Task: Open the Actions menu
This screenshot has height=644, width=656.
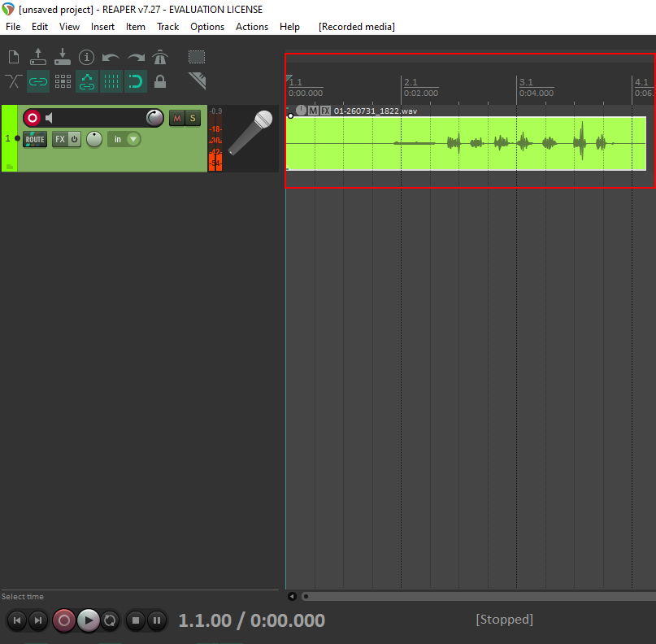Action: click(x=252, y=27)
